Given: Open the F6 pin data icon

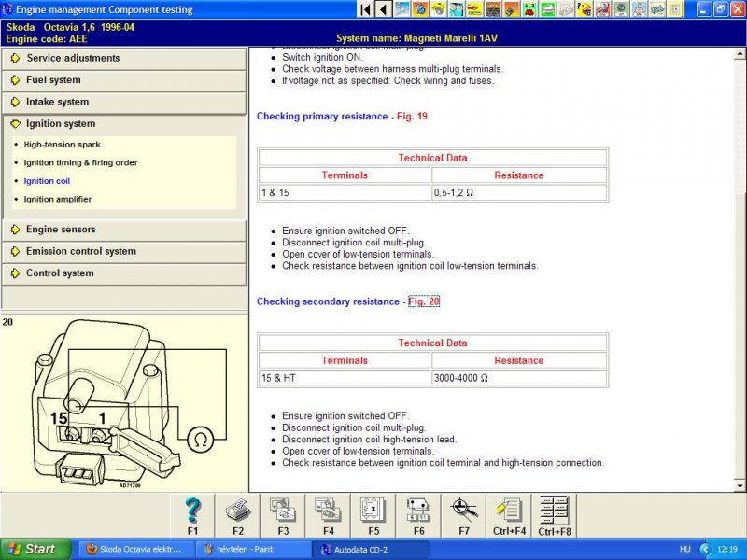Looking at the screenshot, I should coord(418,516).
